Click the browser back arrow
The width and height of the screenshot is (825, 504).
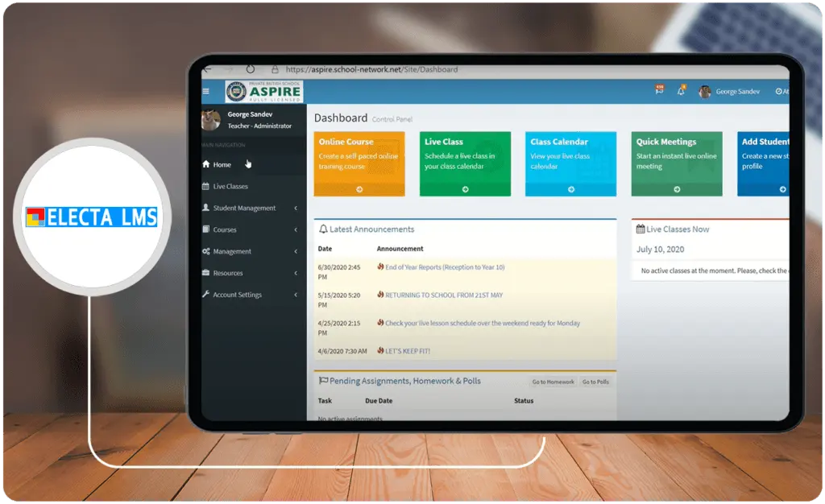click(x=207, y=69)
